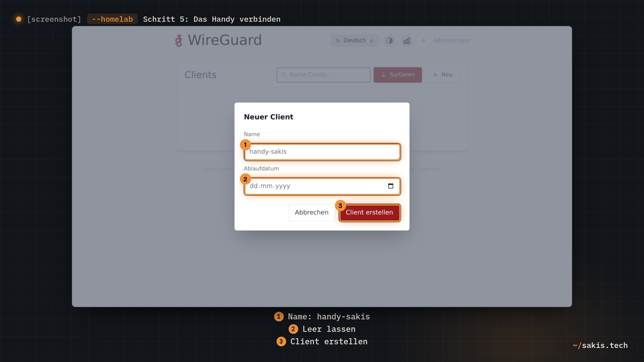Click the Suche Clients search field
Screen dimensions: 644x362
tap(323, 75)
